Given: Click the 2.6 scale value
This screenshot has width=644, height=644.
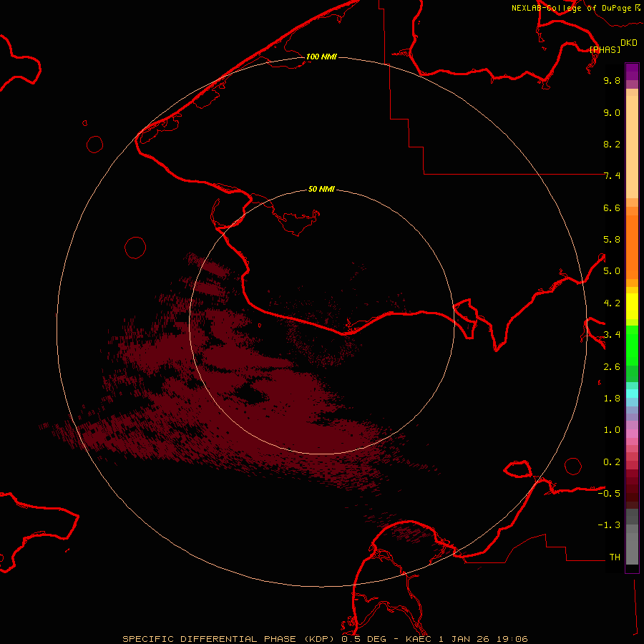Looking at the screenshot, I should pyautogui.click(x=612, y=367).
